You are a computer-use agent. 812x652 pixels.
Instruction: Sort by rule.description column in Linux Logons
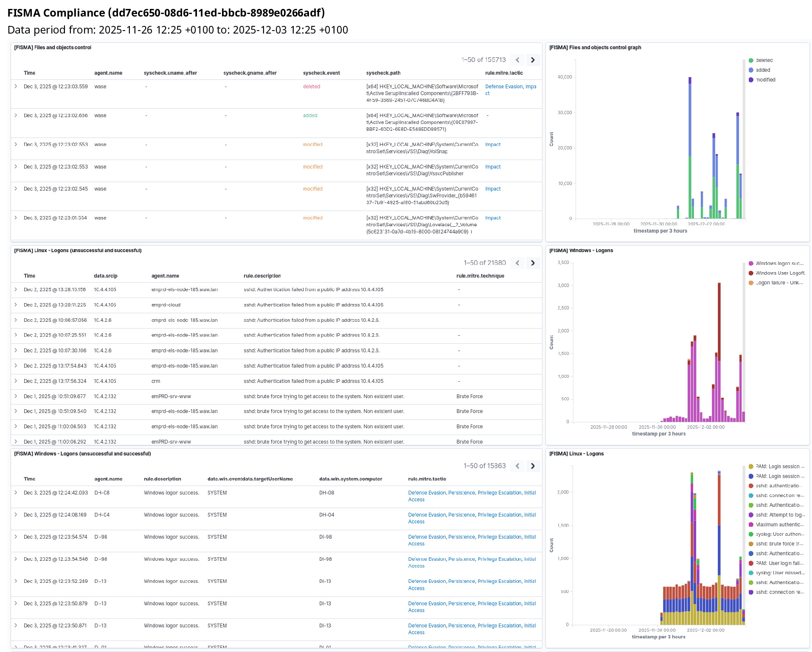click(262, 276)
